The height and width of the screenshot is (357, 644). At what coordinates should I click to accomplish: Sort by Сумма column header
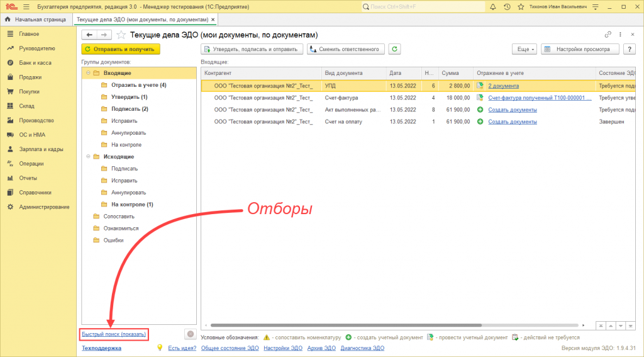456,73
